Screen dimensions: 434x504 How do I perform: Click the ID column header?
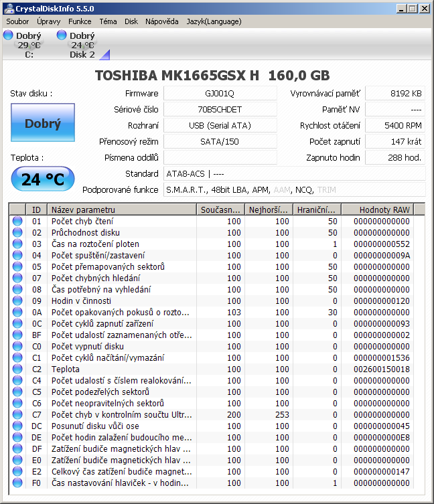(x=36, y=210)
